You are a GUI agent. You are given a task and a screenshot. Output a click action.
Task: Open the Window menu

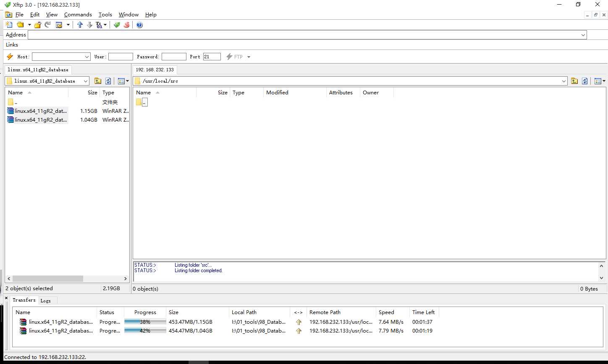click(128, 14)
